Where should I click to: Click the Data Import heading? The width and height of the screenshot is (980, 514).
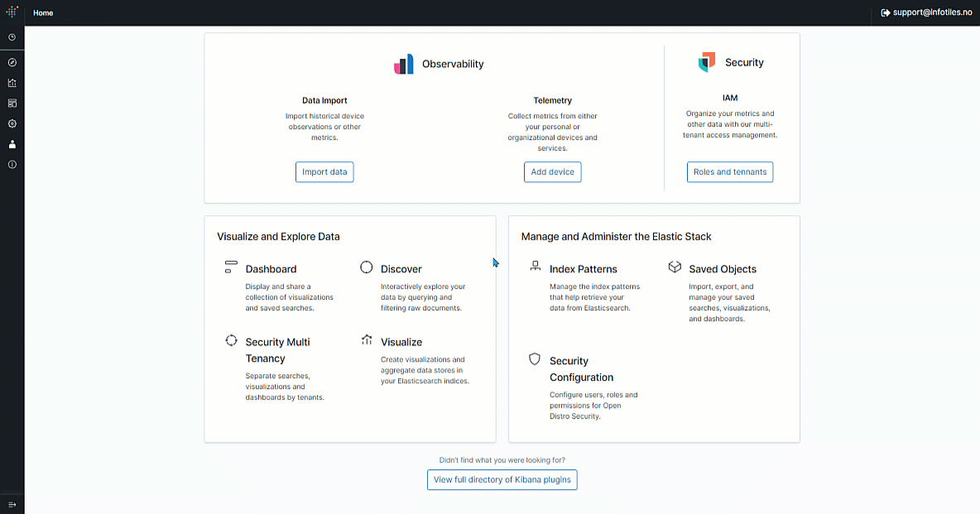(x=324, y=100)
